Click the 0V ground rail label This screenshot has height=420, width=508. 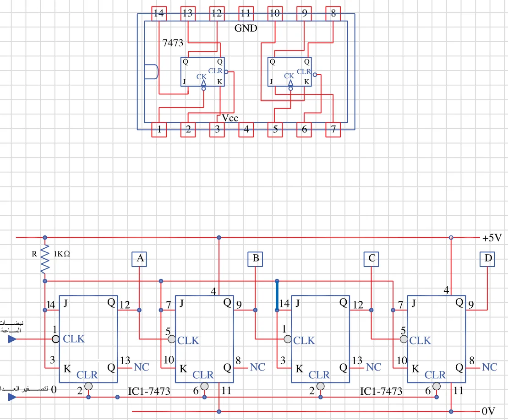tap(489, 411)
